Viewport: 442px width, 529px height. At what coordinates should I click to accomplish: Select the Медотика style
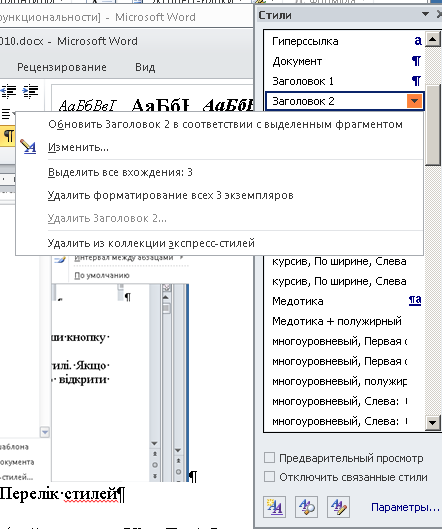click(x=344, y=301)
